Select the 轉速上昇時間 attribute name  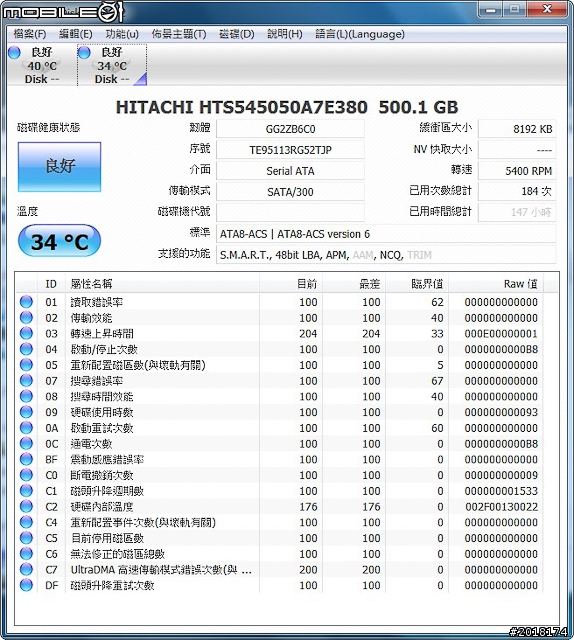[102, 333]
